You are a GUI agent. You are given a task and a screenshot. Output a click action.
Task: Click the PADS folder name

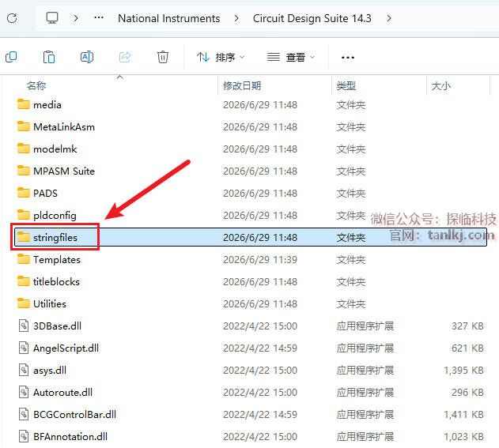click(45, 193)
